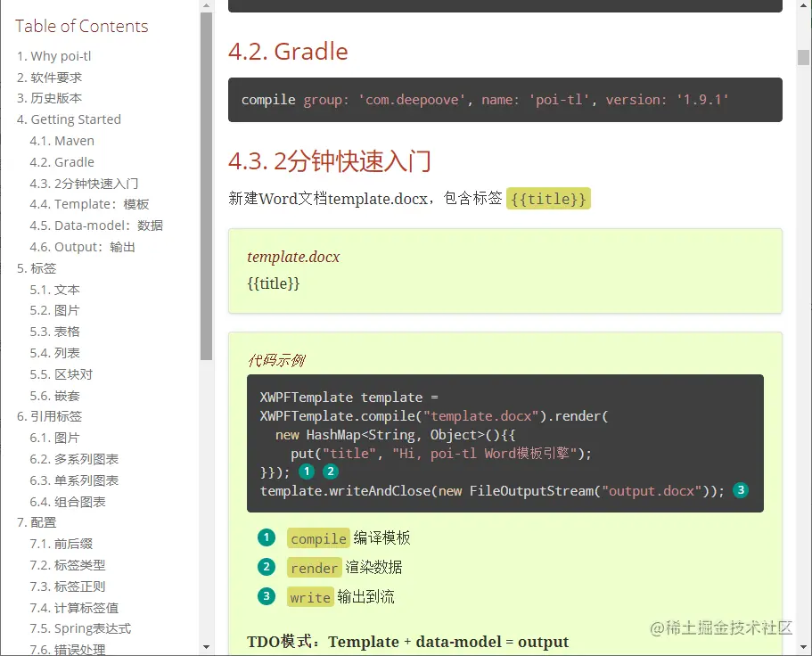Open '7. 配置' section link

click(x=37, y=523)
